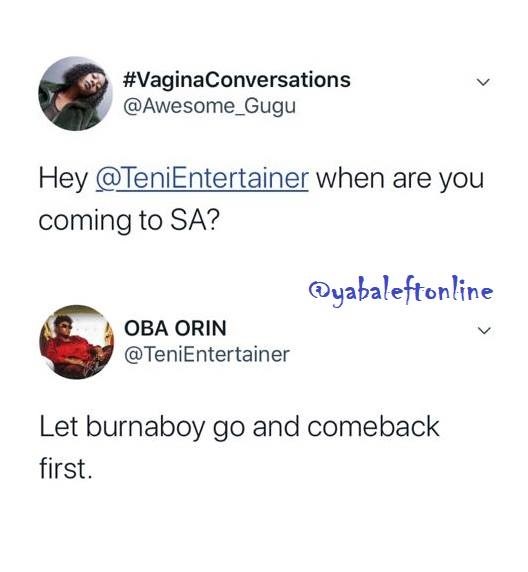The width and height of the screenshot is (528, 572).
Task: Click the hash symbol before VaginaConversations
Action: 130,80
